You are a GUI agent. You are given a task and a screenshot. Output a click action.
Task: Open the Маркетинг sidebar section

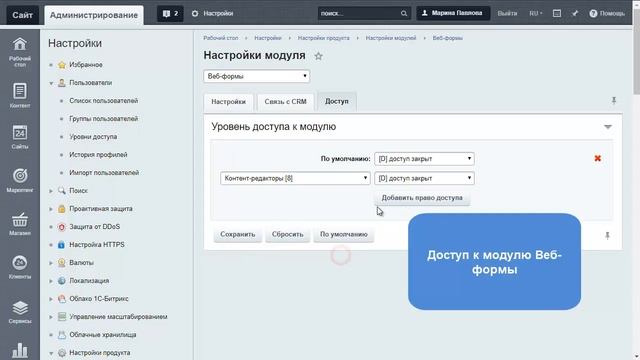[20, 180]
